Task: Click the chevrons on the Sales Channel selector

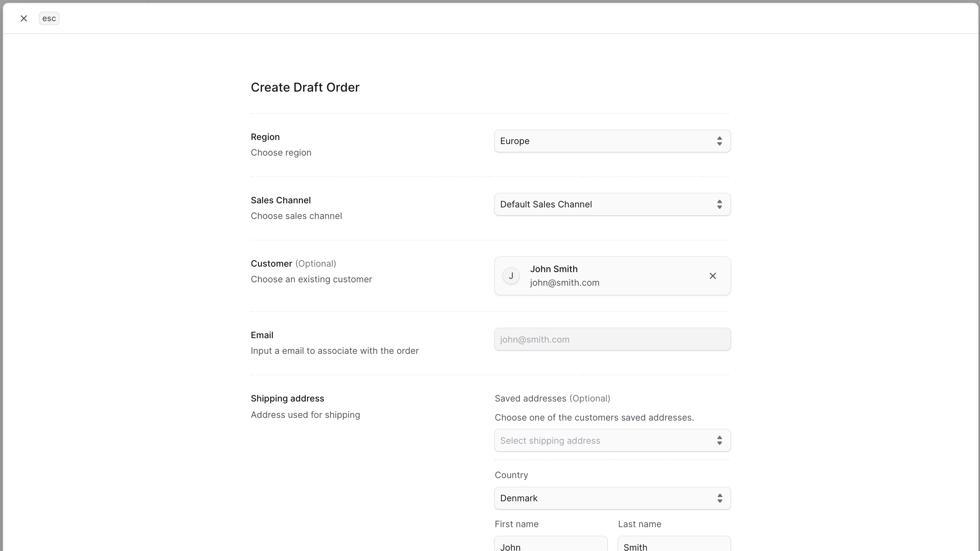Action: point(719,204)
